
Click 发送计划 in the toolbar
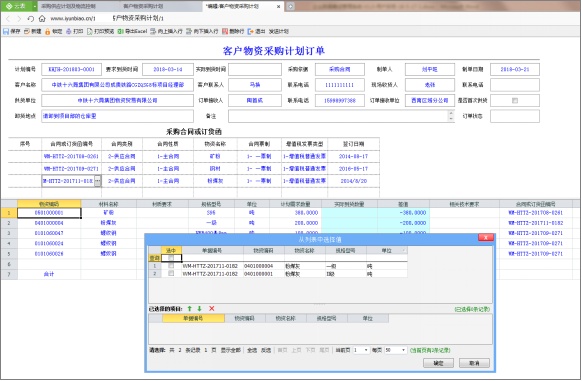279,32
